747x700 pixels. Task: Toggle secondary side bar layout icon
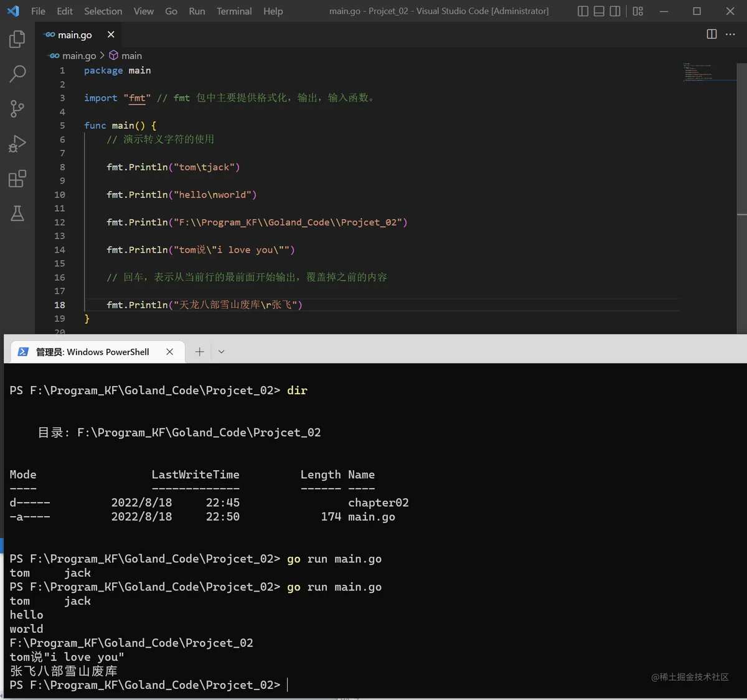(x=615, y=11)
